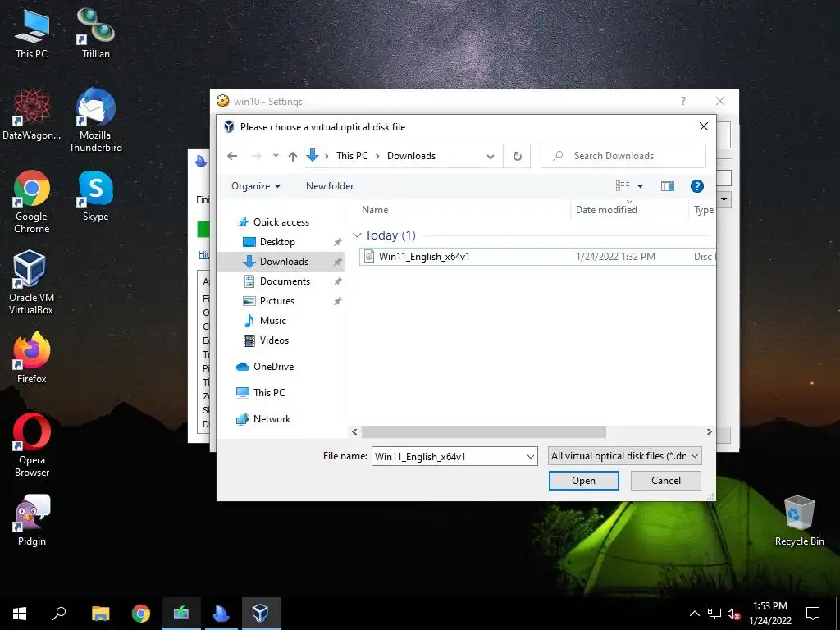Open Quick access in the sidebar
The image size is (840, 630).
coord(281,221)
